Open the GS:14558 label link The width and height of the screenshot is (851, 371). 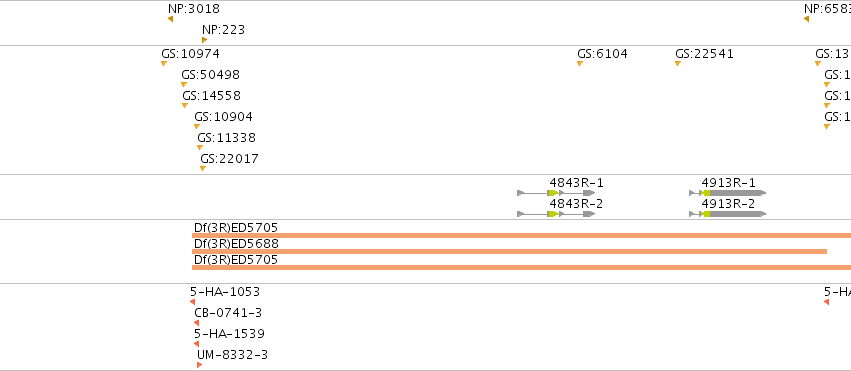[212, 96]
